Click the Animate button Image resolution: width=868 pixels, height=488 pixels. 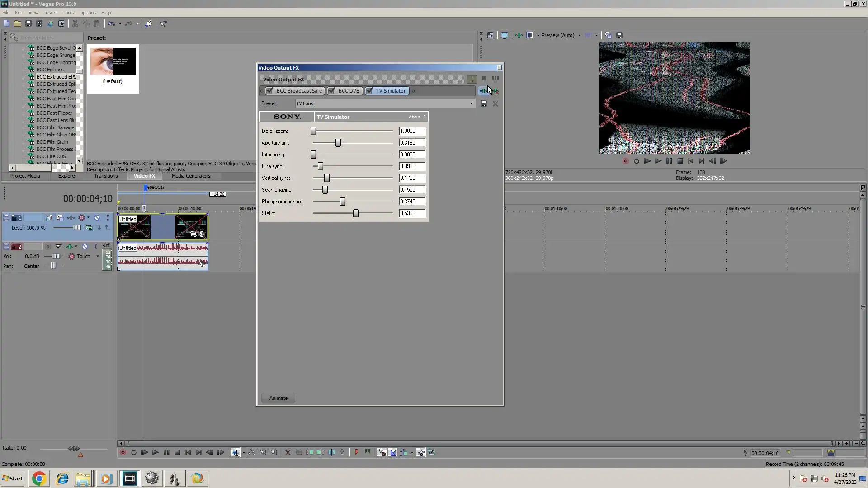tap(278, 398)
